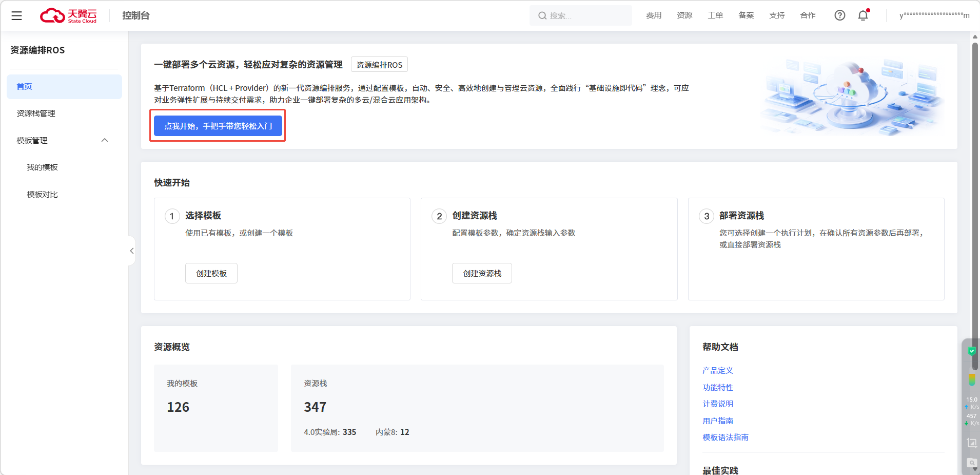Open 我的模板 in the sidebar
Screen dimensions: 980x475
42,167
